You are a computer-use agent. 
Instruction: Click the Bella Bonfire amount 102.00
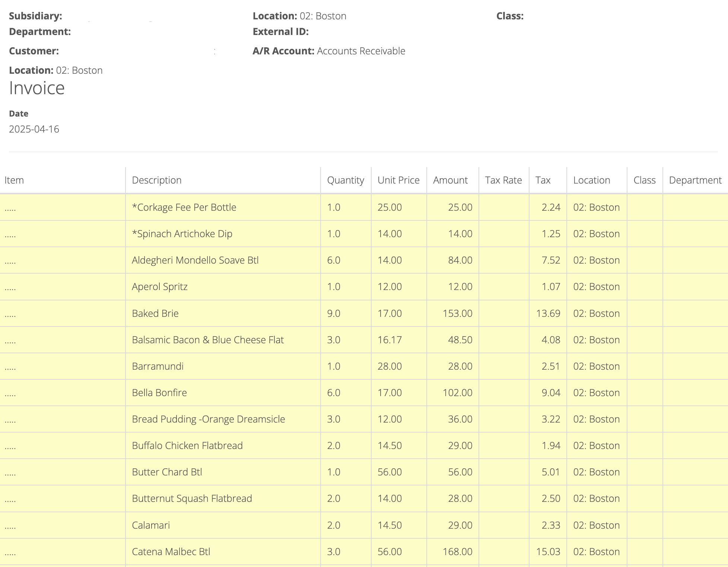(457, 393)
